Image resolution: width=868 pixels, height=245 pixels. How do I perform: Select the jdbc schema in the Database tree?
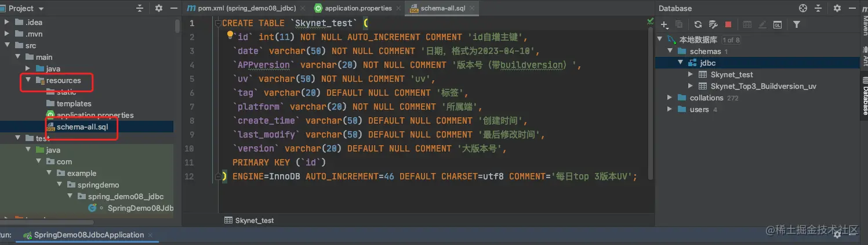[x=707, y=63]
